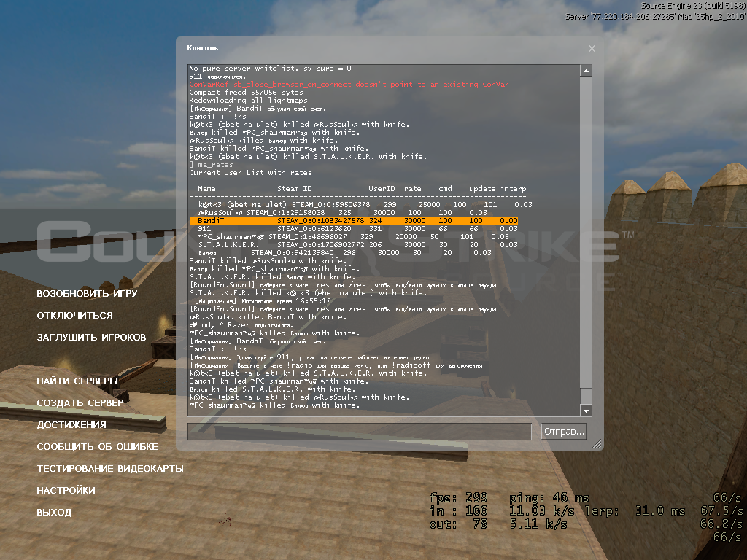Click ВЫХОД to quit the game
The width and height of the screenshot is (747, 560).
(x=54, y=513)
